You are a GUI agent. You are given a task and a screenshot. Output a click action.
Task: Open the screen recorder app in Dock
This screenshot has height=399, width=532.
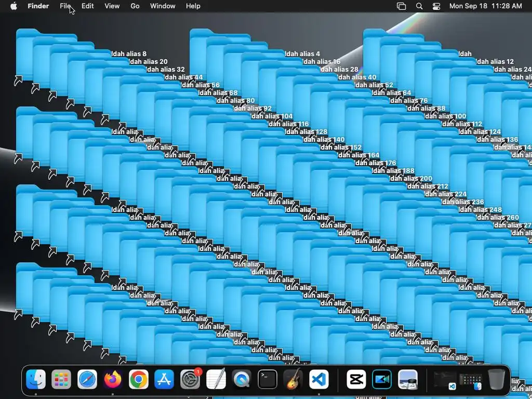click(382, 379)
